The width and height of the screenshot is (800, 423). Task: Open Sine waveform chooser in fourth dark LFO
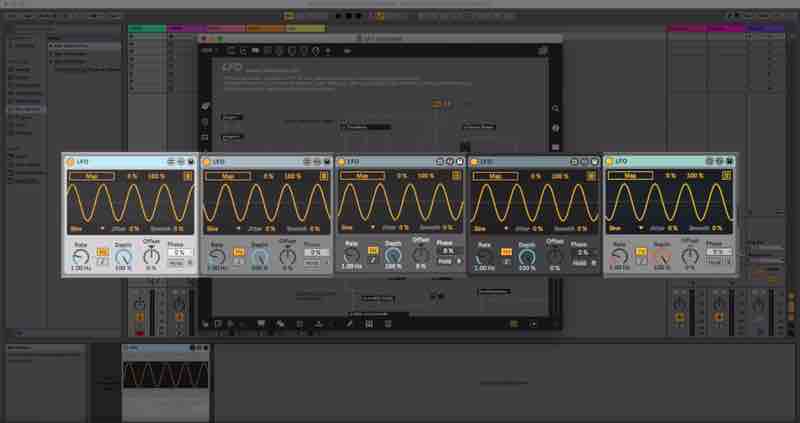tap(491, 229)
